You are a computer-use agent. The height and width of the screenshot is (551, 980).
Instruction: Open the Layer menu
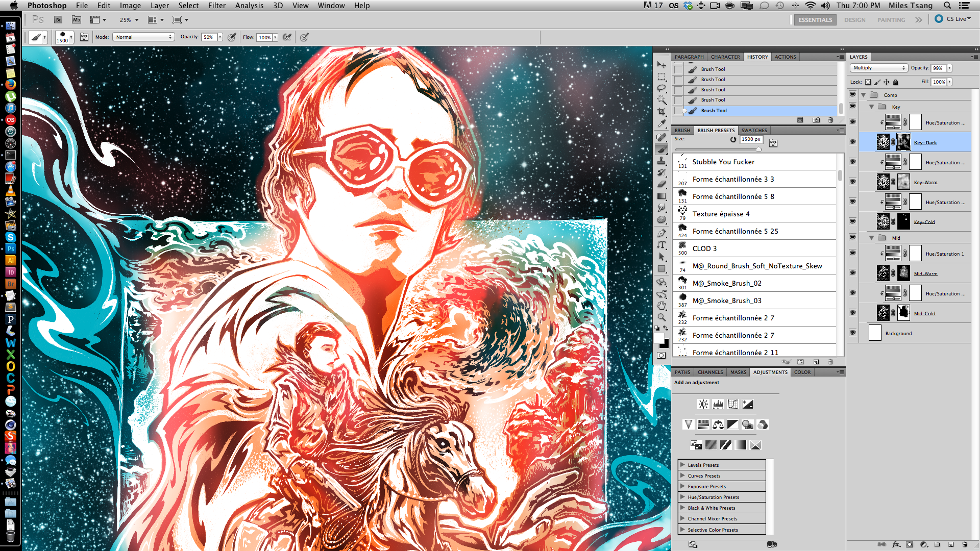click(x=160, y=6)
